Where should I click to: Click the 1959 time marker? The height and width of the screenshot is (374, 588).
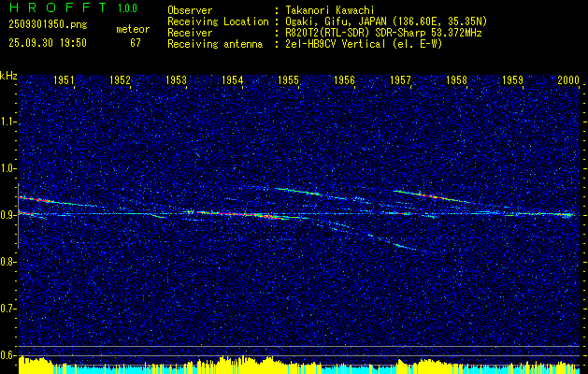coord(512,79)
